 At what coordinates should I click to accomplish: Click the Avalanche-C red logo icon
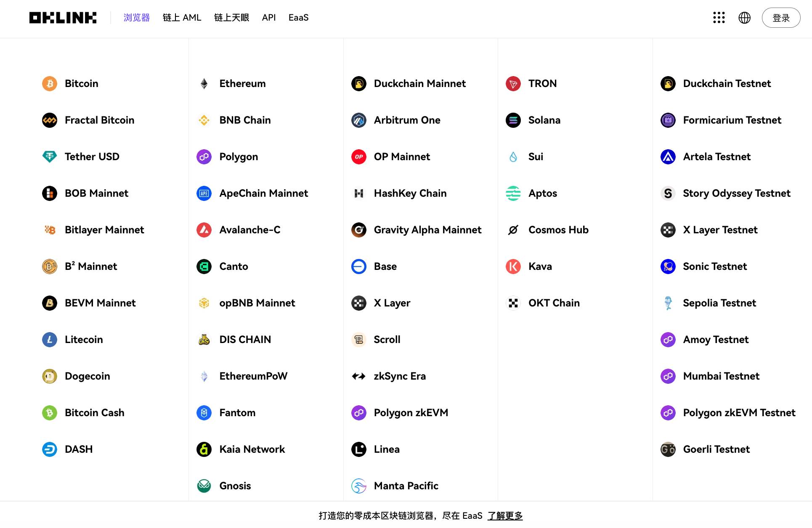(204, 230)
